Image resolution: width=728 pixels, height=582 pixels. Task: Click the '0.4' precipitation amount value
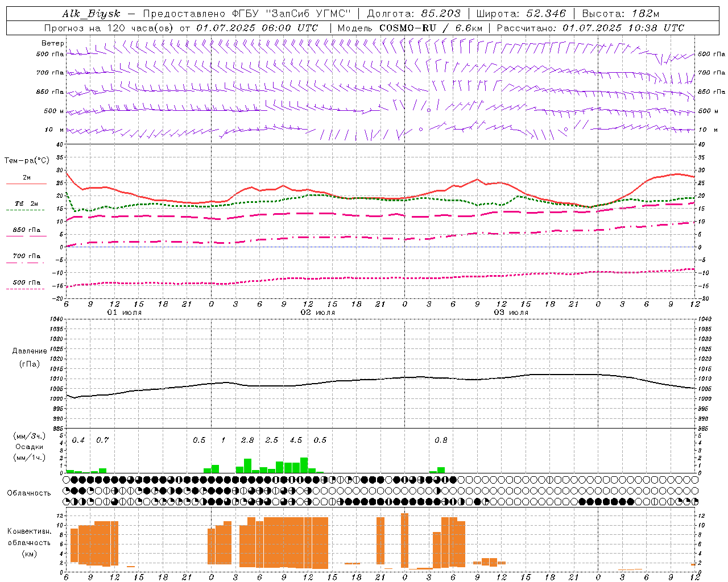click(78, 440)
